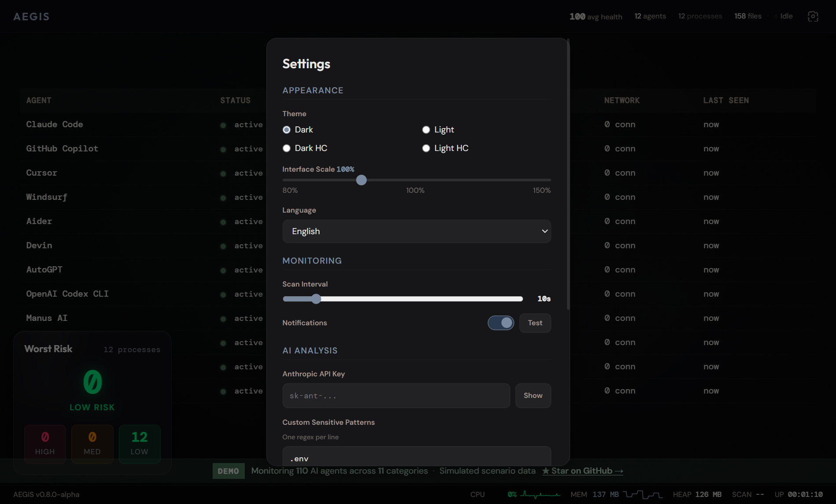The width and height of the screenshot is (836, 504).
Task: Select the AutoGPT agent row
Action: point(143,270)
